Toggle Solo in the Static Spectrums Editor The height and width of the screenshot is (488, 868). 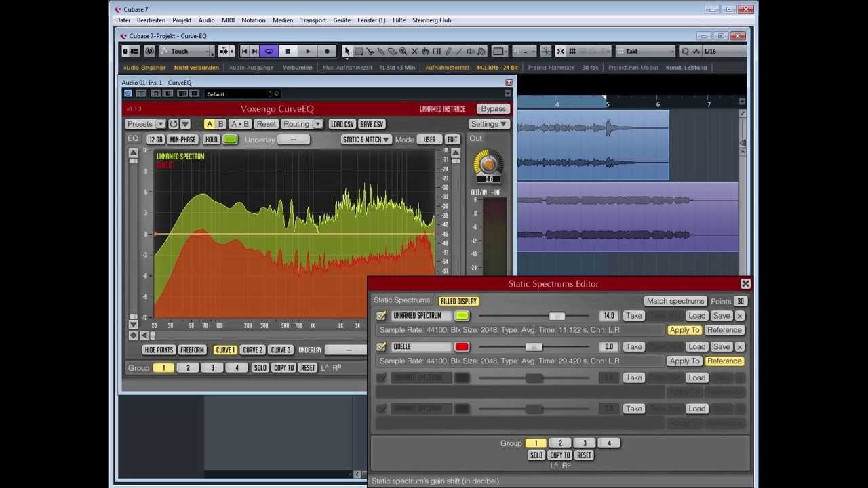536,455
